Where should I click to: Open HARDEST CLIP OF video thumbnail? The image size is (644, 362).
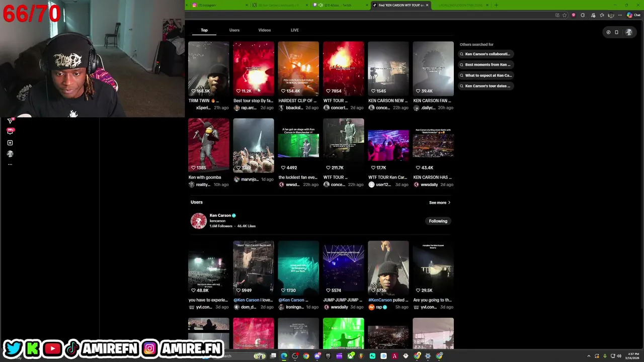click(298, 68)
